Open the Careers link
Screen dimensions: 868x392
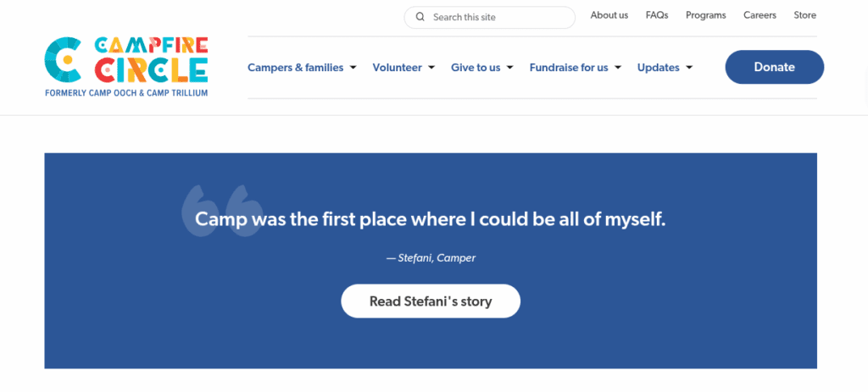pyautogui.click(x=759, y=15)
